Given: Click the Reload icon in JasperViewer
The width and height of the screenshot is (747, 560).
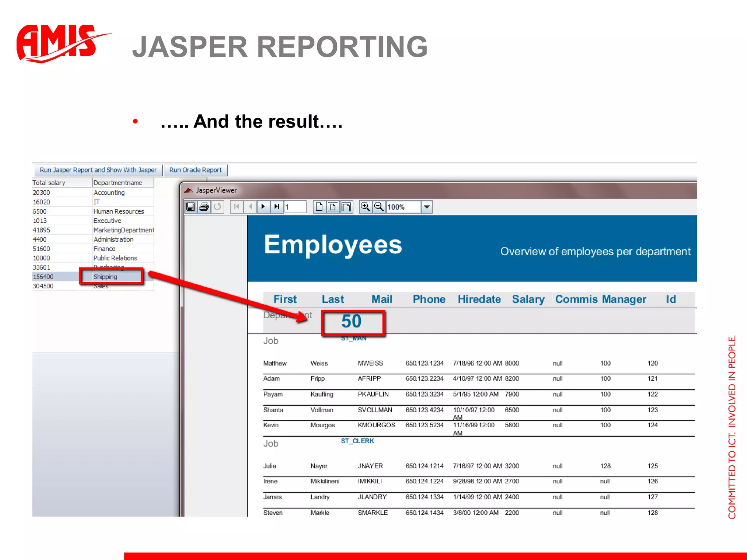Looking at the screenshot, I should pyautogui.click(x=217, y=207).
